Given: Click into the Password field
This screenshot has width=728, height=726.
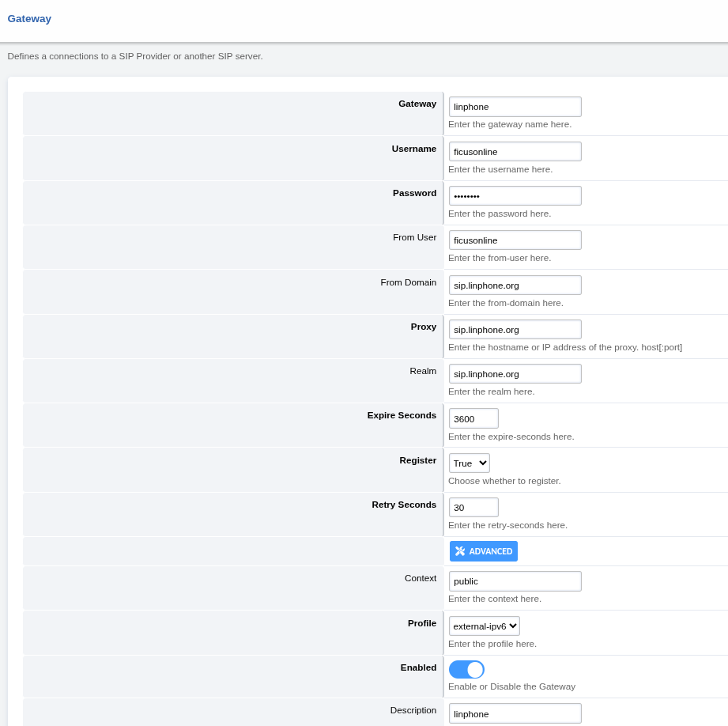Looking at the screenshot, I should pos(515,196).
